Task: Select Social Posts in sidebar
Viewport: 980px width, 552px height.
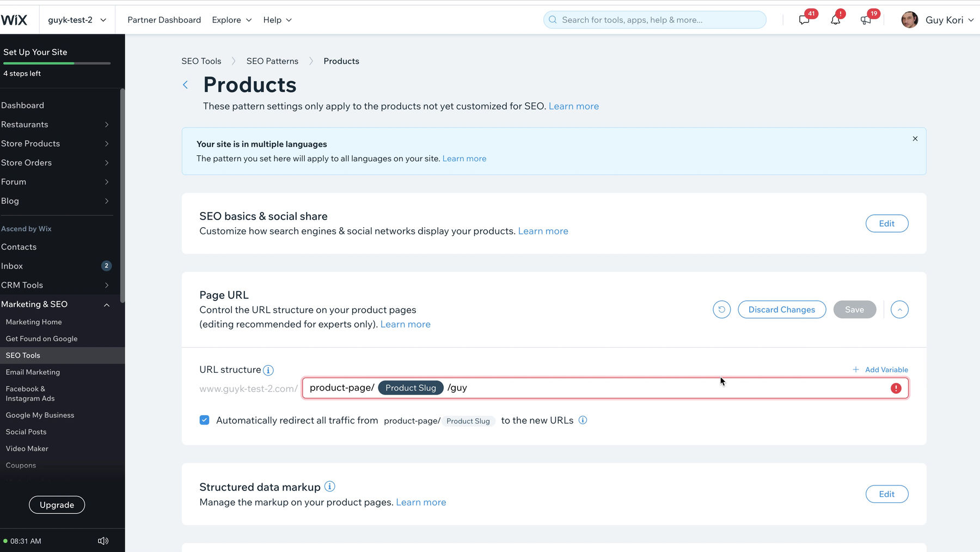Action: pyautogui.click(x=26, y=432)
